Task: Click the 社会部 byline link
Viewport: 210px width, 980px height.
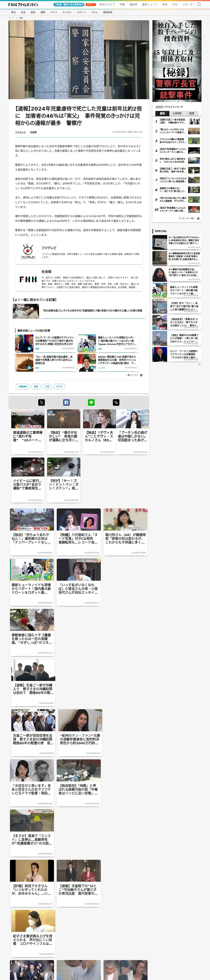Action: coord(33,132)
